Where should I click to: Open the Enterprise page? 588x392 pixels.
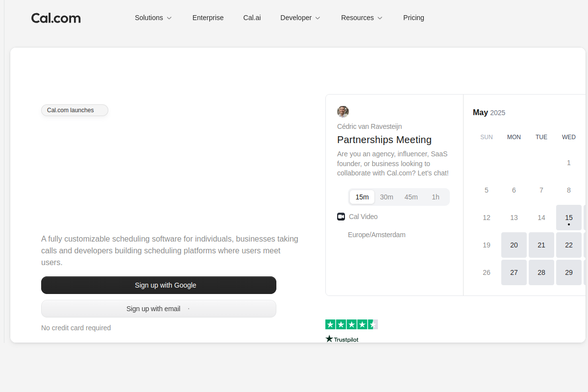(x=208, y=18)
